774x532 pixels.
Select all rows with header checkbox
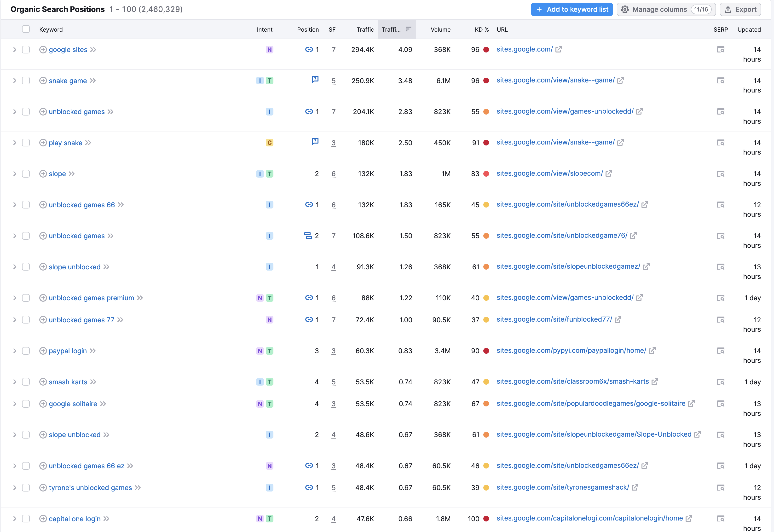(x=26, y=29)
